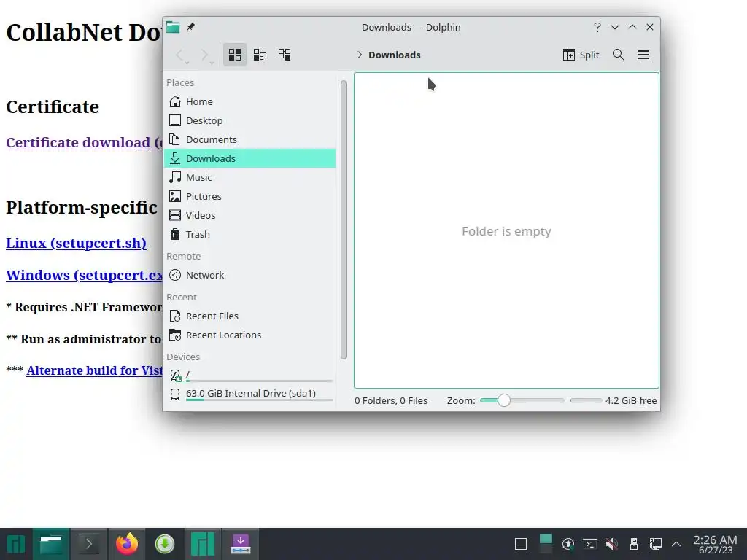Open Desktop in Places panel

pos(249,120)
